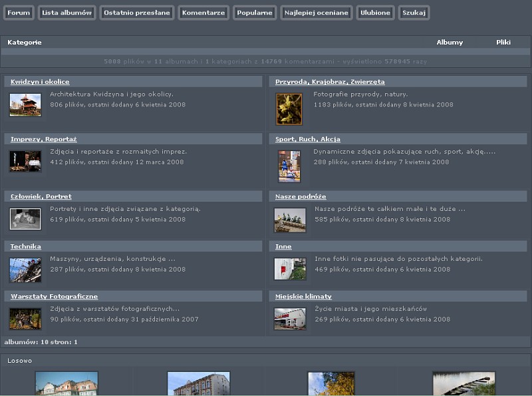
Task: Show Ostatnio przesłane photos
Action: point(136,12)
